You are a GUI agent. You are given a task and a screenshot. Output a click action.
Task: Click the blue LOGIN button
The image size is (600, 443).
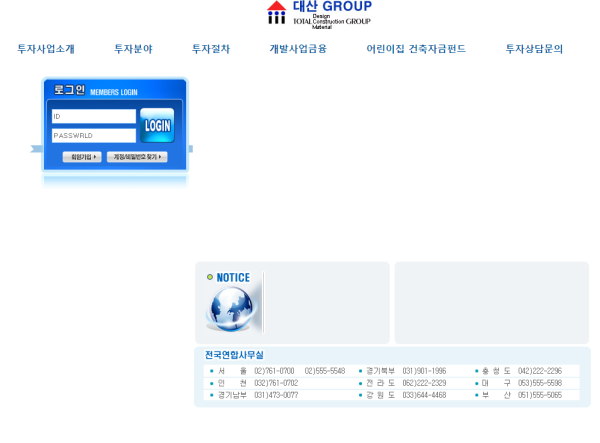(157, 125)
